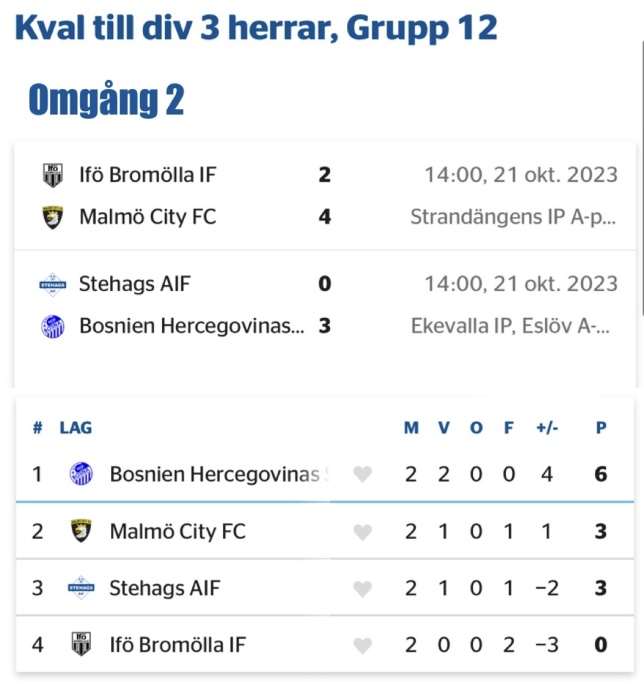Screen dimensions: 644x684
Task: Click the Ifö Bromölla IF crest in the match list
Action: pyautogui.click(x=53, y=175)
